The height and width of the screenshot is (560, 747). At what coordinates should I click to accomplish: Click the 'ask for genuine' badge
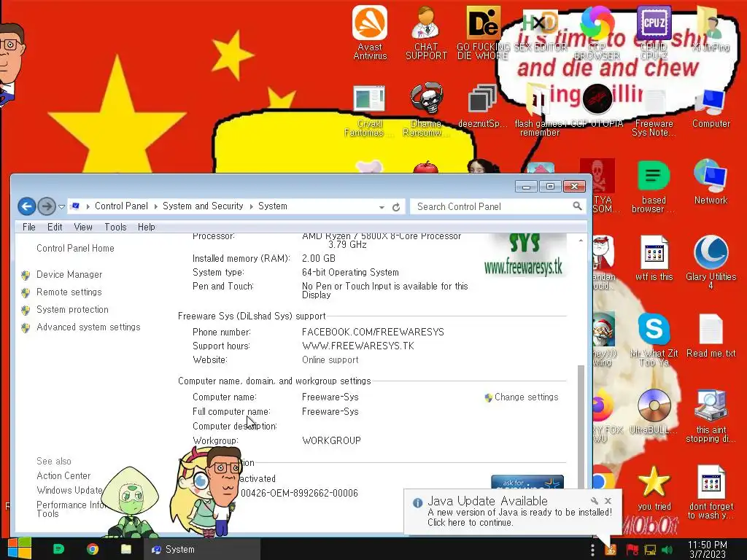[527, 482]
